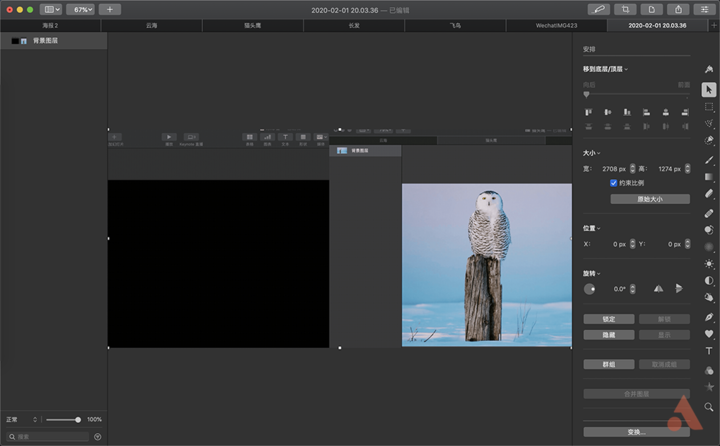The image size is (720, 446).
Task: Select the heart Shape tool
Action: point(709,334)
